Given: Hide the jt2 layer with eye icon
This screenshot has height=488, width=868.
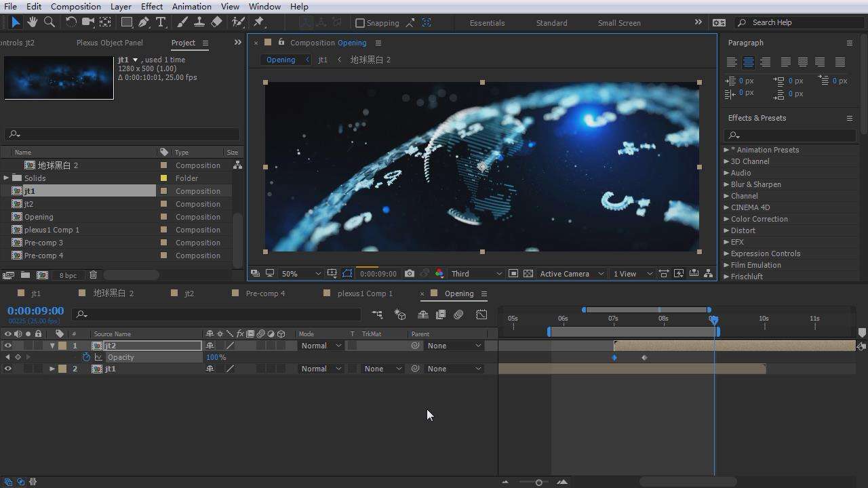Looking at the screenshot, I should (x=8, y=346).
